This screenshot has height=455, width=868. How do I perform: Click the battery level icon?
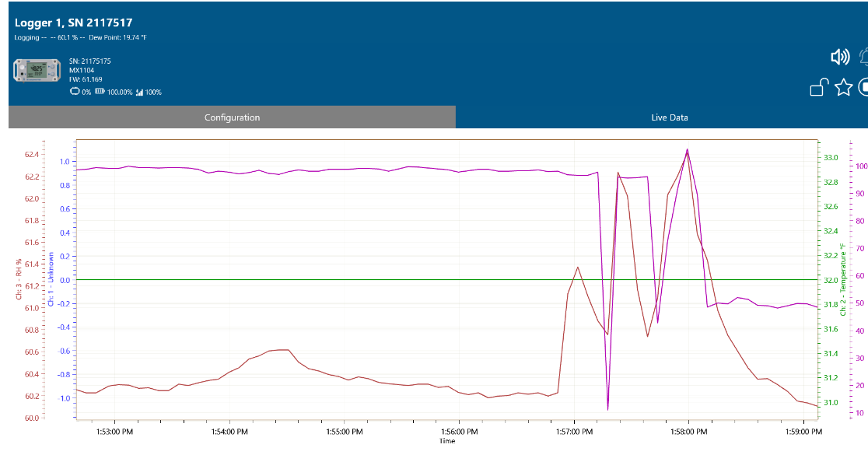[x=100, y=92]
